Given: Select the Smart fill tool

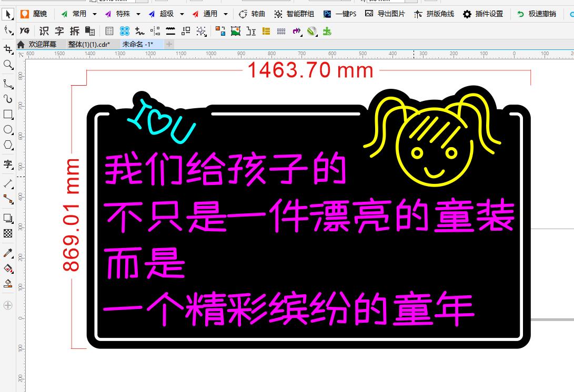Looking at the screenshot, I should [8, 283].
